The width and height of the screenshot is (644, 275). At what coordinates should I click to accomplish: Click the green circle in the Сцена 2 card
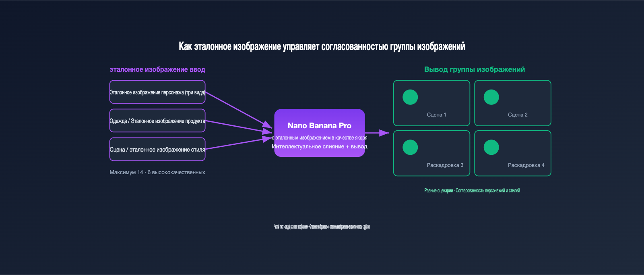(x=491, y=97)
